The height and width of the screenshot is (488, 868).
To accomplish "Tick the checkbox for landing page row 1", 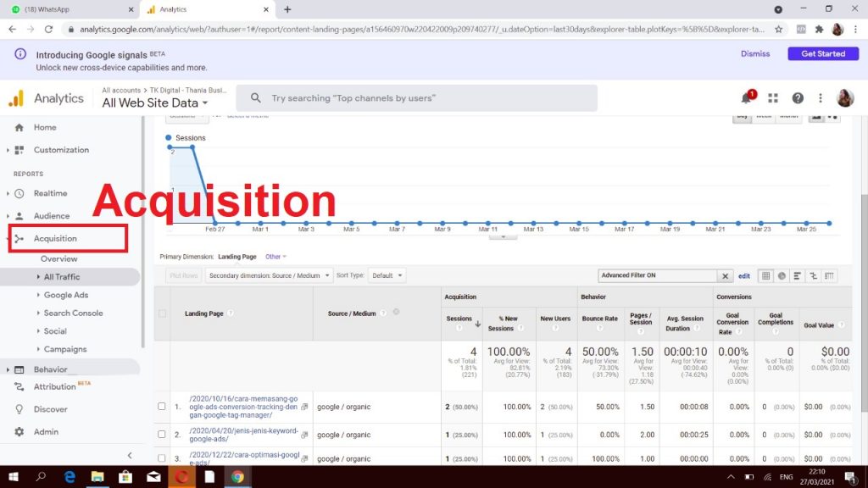I will (162, 407).
